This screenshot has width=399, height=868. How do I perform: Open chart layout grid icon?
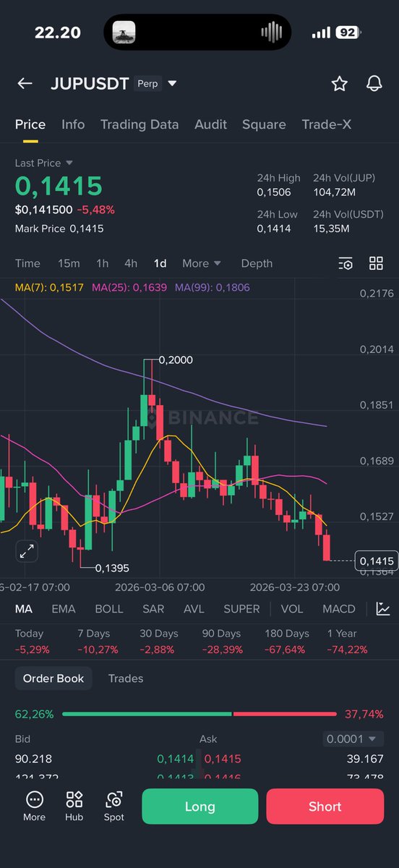coord(376,263)
